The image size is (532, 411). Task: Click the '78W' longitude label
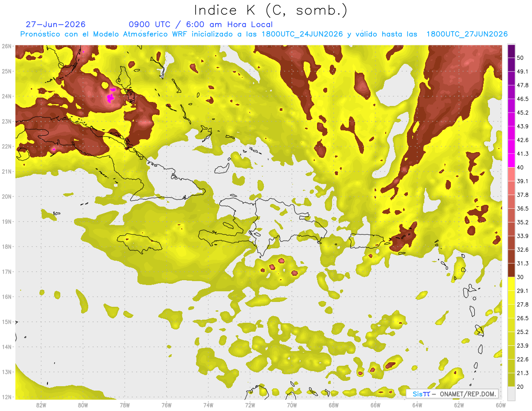[x=125, y=405]
